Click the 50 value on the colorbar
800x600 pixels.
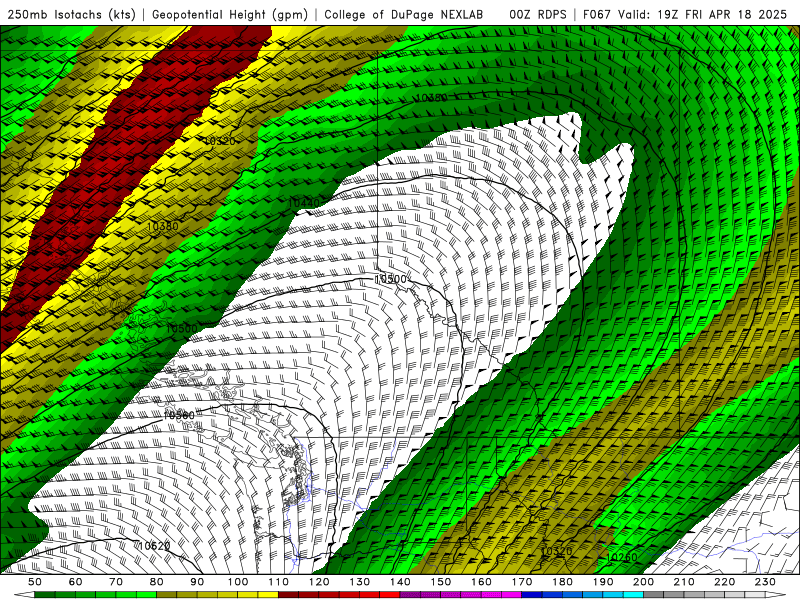point(35,582)
